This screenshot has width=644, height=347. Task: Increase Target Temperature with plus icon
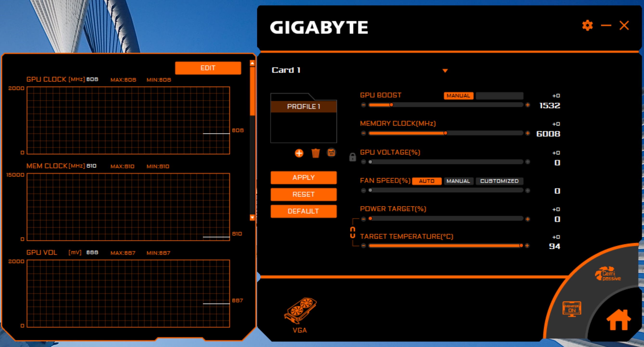527,246
